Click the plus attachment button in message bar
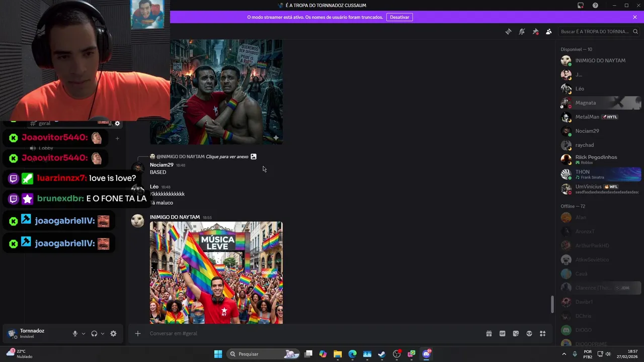 point(137,333)
